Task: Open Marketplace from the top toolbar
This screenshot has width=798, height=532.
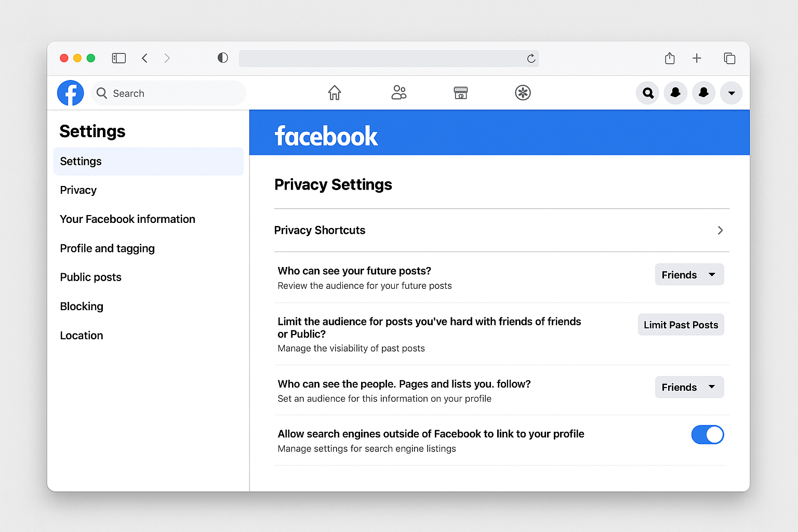Action: coord(460,92)
